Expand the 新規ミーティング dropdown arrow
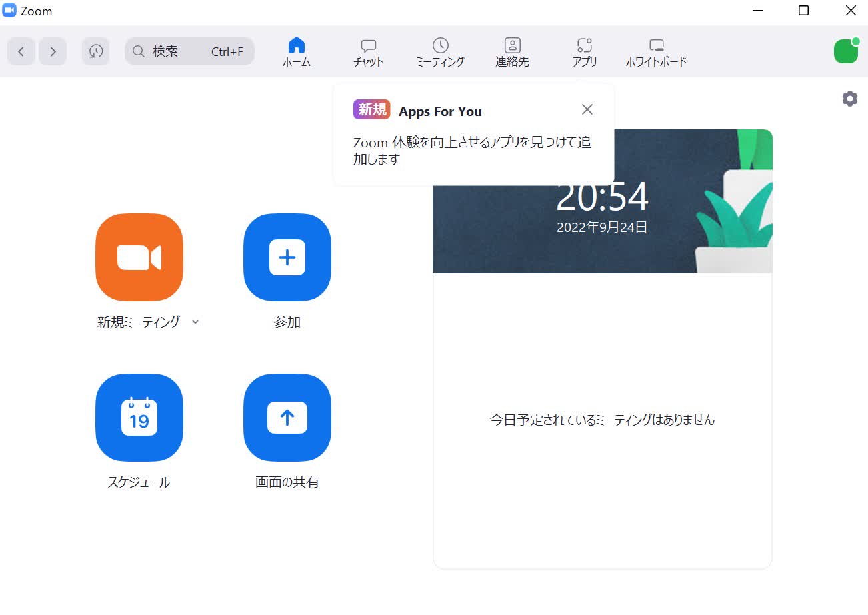The image size is (868, 615). 195,322
